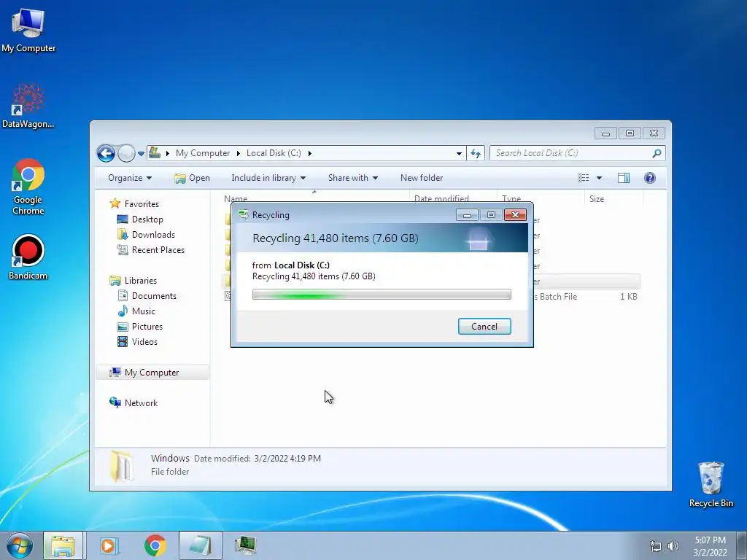
Task: Click the Size column header
Action: pyautogui.click(x=614, y=198)
